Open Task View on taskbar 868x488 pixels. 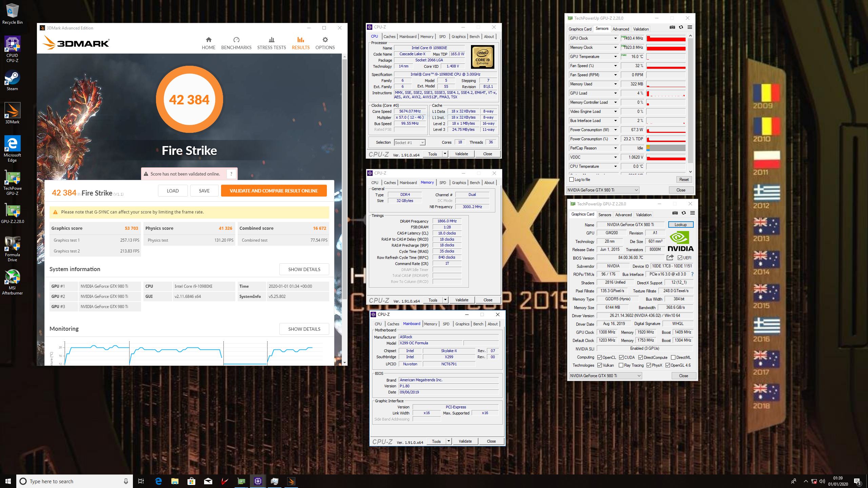tap(141, 481)
